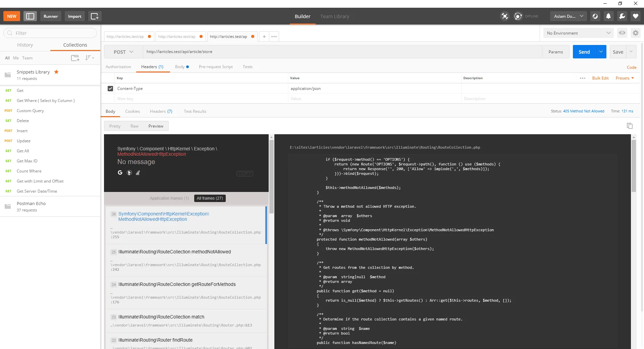Toggle the sidebar layout icon

click(x=30, y=16)
